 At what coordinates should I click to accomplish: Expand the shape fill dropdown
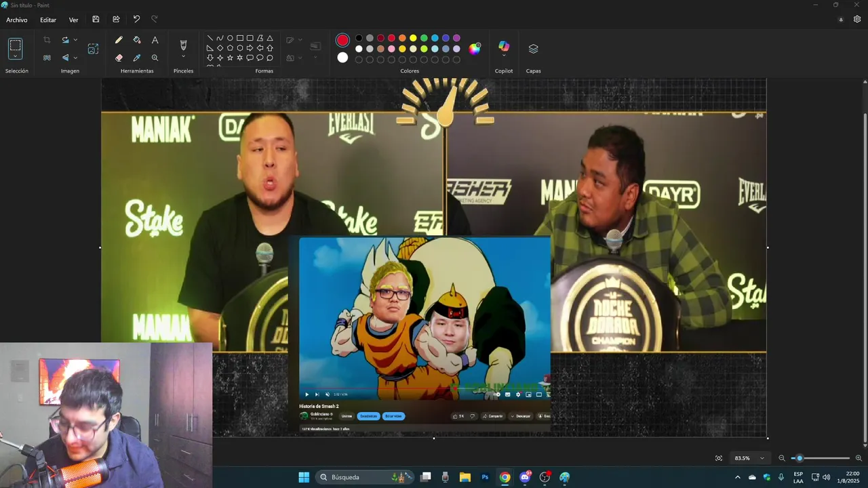300,58
